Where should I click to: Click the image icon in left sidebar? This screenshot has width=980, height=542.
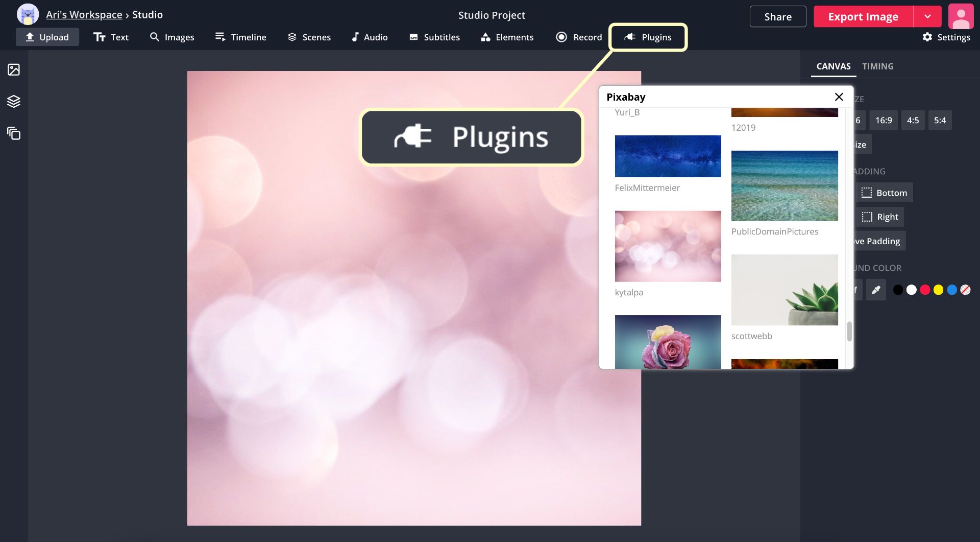coord(14,69)
